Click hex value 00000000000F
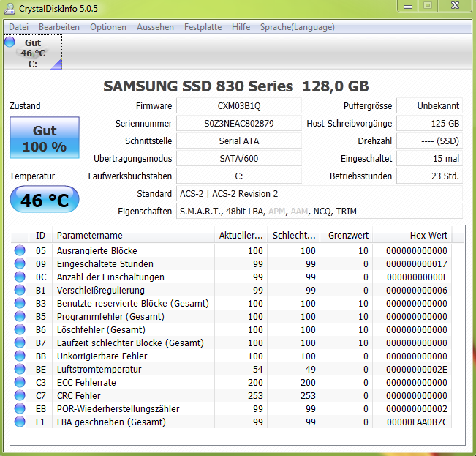Viewport: 476px width, 456px height. (417, 277)
